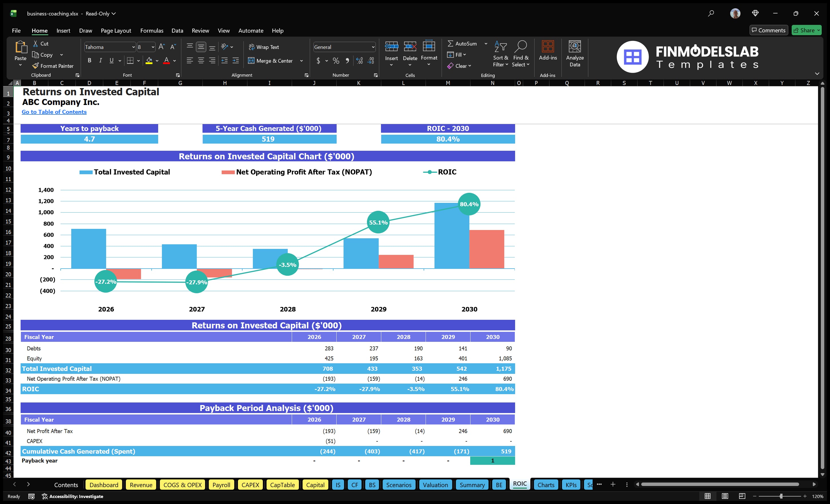Click the Go to Table of Contents link

pos(54,112)
